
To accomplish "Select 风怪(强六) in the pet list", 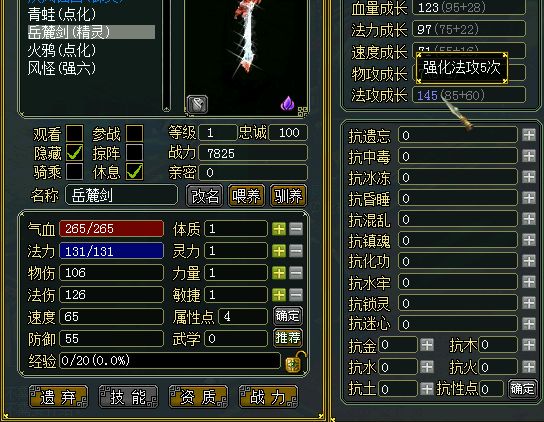I will click(x=62, y=68).
